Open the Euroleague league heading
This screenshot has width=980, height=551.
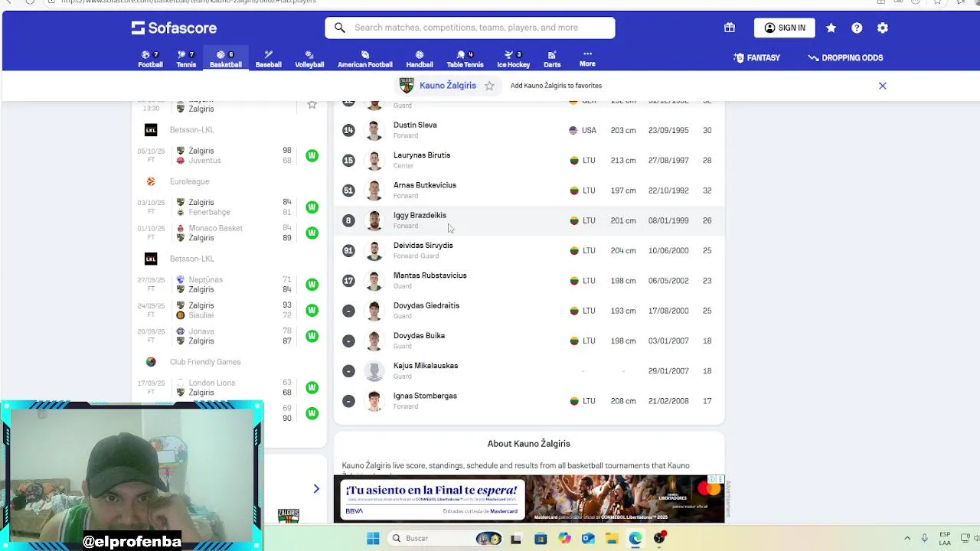[x=189, y=181]
